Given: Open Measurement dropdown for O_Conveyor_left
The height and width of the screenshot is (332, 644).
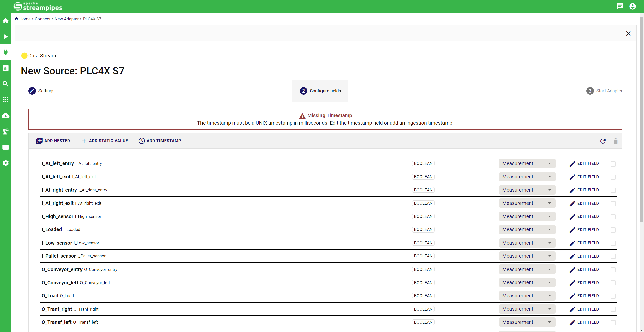Looking at the screenshot, I should pos(527,283).
